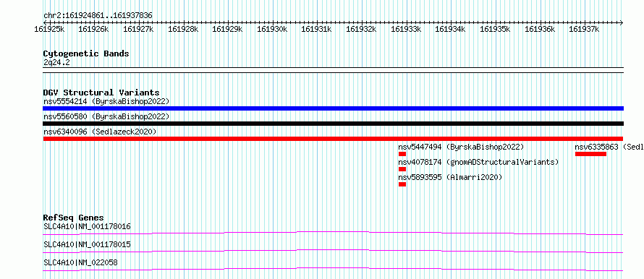Click the Cytogenetic Bands track title

coord(86,53)
